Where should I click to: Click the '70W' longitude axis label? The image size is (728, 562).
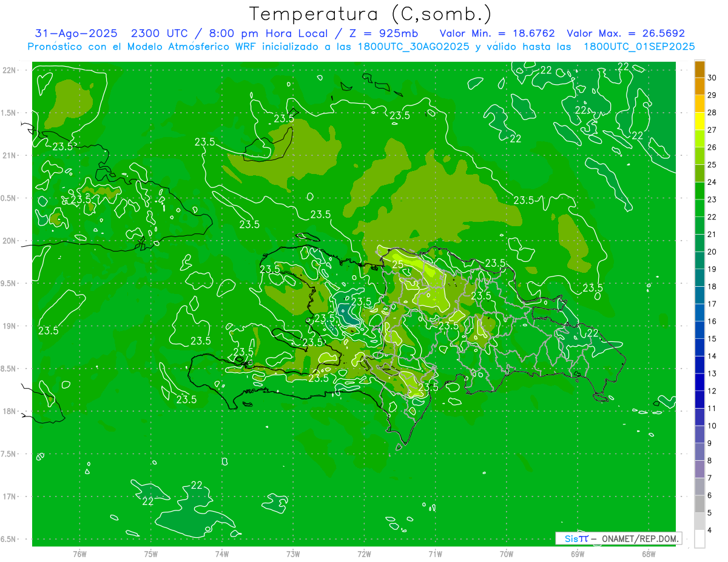tap(506, 554)
